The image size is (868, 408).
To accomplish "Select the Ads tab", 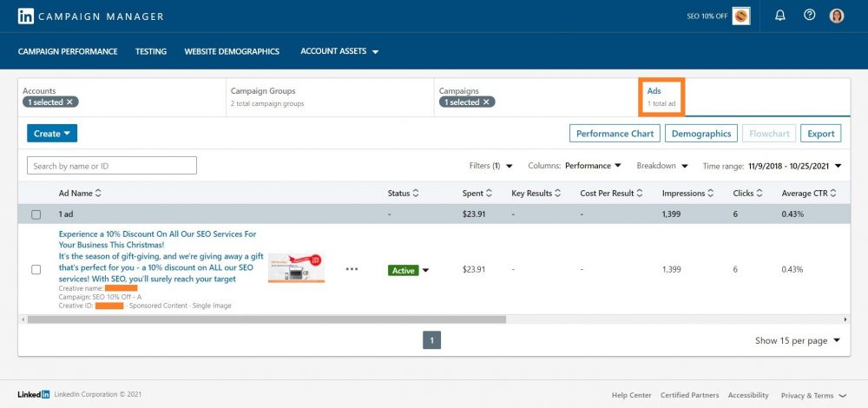I will pos(661,97).
